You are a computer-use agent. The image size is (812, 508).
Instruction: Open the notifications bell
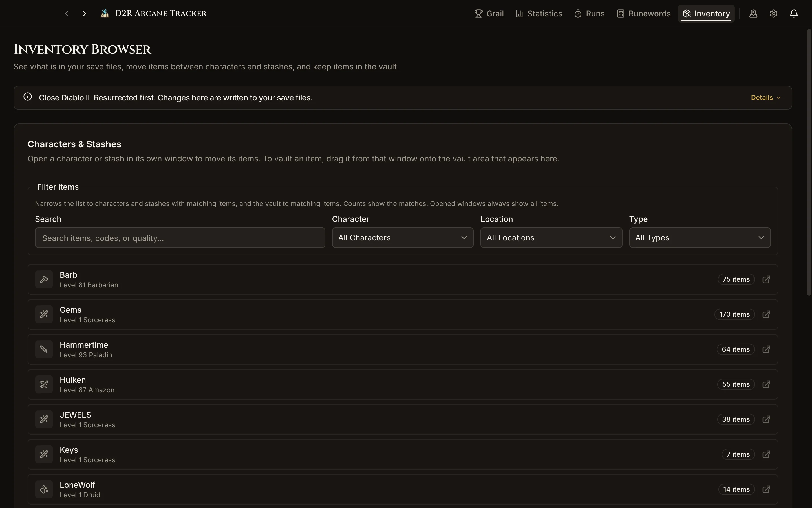(x=794, y=14)
